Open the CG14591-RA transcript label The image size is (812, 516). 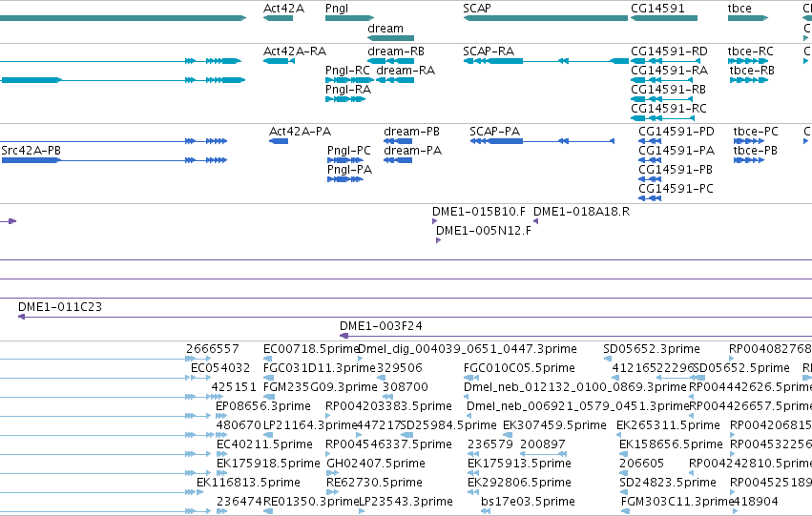pos(669,71)
